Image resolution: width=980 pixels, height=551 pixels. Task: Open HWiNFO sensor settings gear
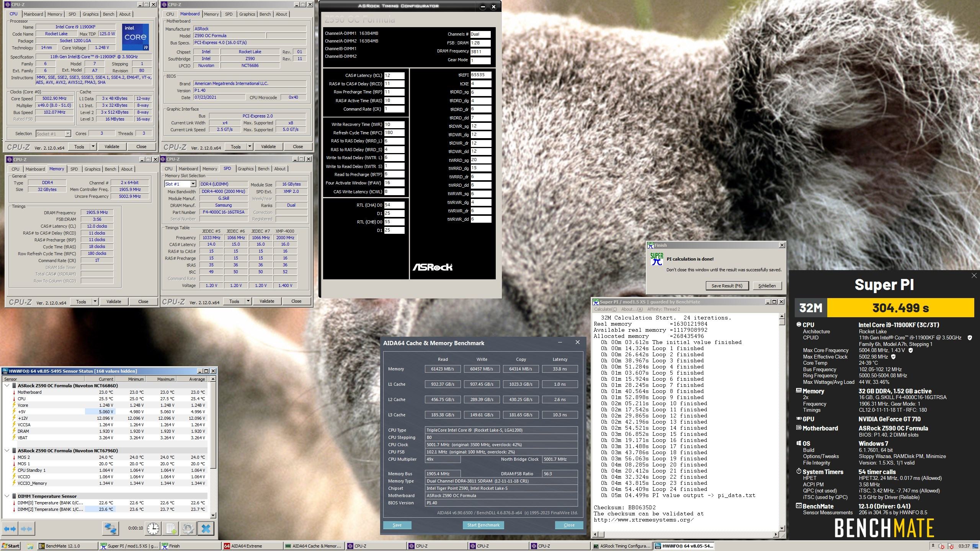pyautogui.click(x=188, y=529)
